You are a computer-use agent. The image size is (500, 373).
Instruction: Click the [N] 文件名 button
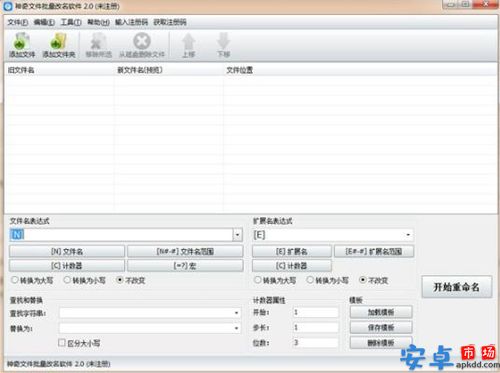[67, 251]
